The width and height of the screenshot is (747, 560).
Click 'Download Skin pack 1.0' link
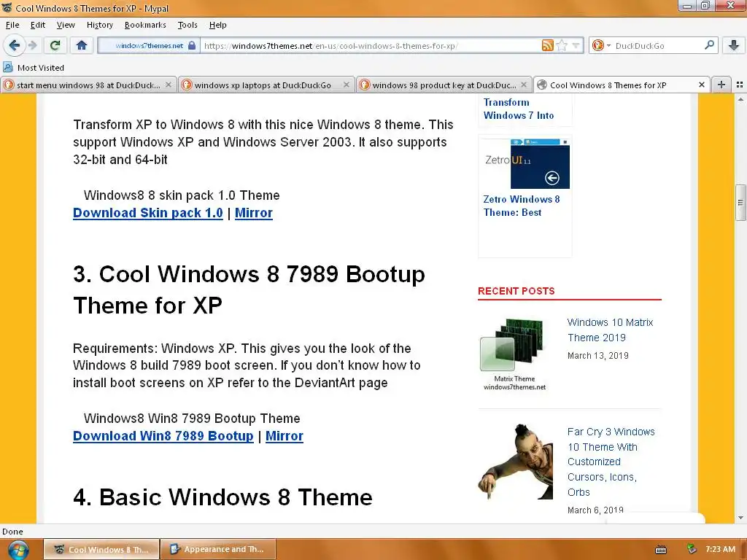[147, 213]
